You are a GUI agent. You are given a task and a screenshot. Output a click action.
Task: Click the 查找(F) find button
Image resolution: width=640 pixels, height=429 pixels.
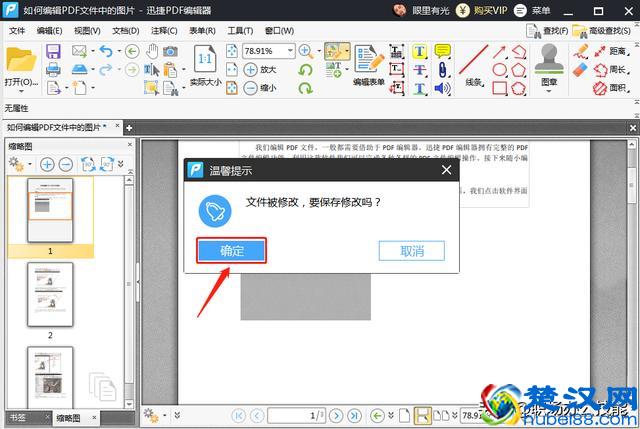point(547,31)
